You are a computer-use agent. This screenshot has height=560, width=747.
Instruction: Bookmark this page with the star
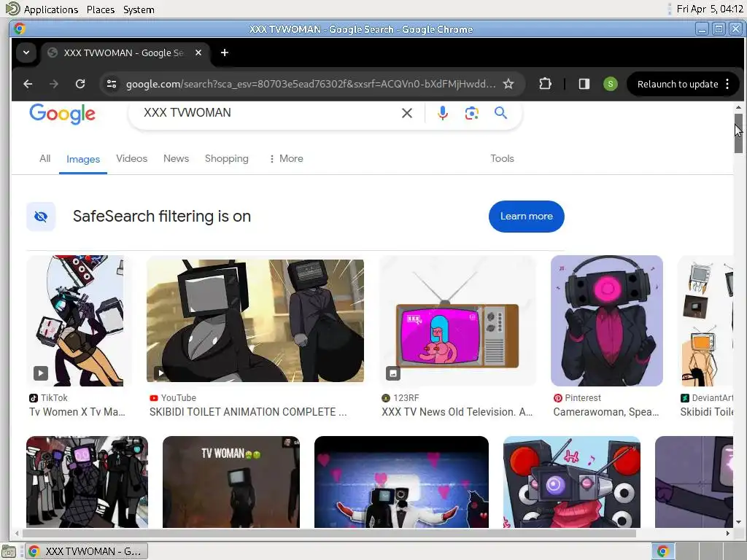tap(508, 85)
